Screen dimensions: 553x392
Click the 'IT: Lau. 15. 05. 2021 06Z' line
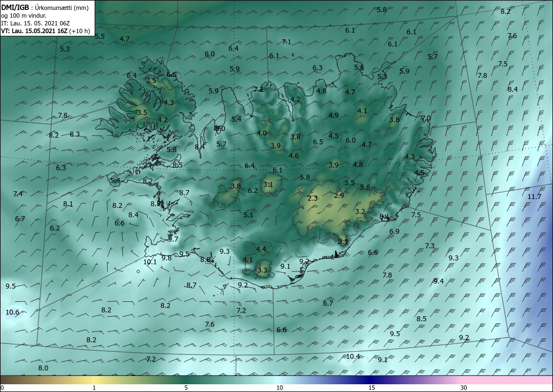point(35,23)
